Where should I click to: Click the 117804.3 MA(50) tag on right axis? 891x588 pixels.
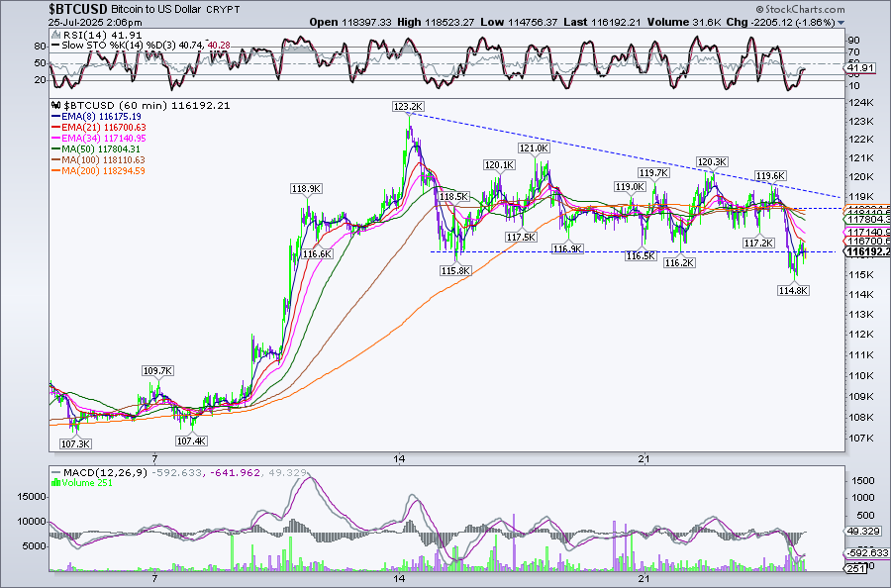coord(867,220)
